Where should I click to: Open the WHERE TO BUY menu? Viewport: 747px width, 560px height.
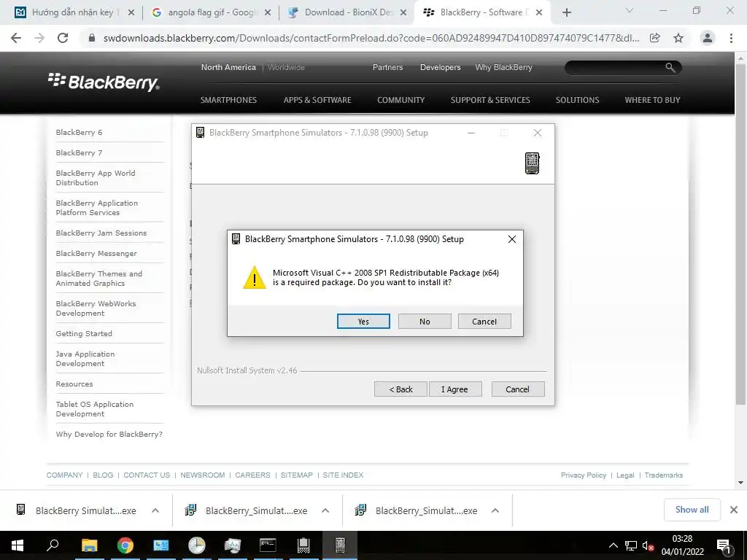(x=652, y=100)
